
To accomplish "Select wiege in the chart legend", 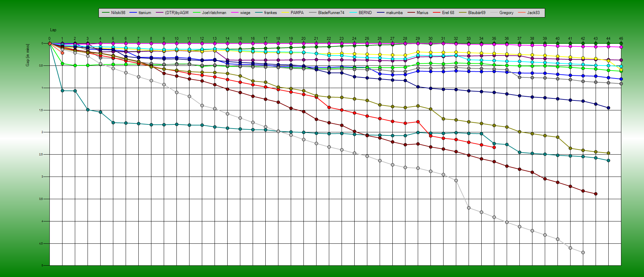I will click(x=245, y=13).
